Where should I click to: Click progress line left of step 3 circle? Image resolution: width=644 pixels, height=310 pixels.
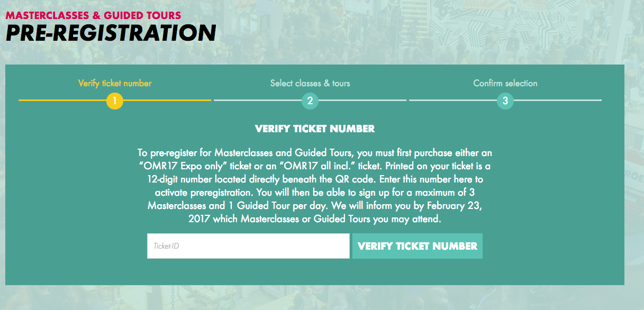coord(452,100)
